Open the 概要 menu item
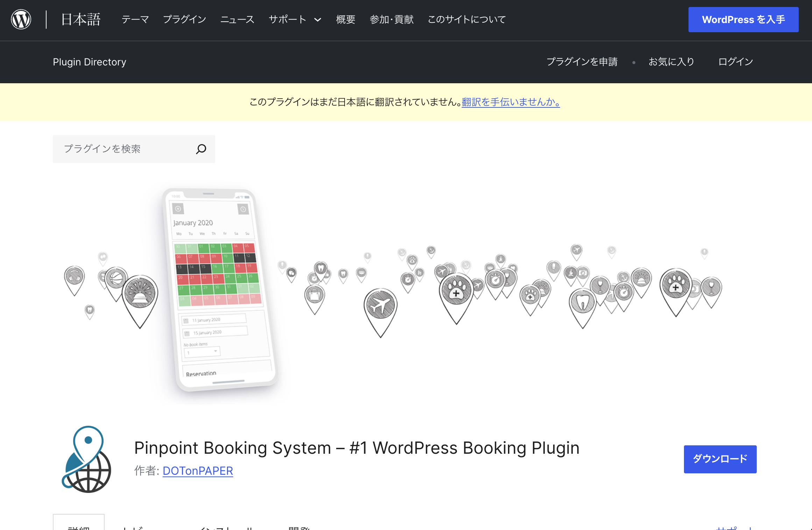Image resolution: width=812 pixels, height=530 pixels. tap(346, 20)
